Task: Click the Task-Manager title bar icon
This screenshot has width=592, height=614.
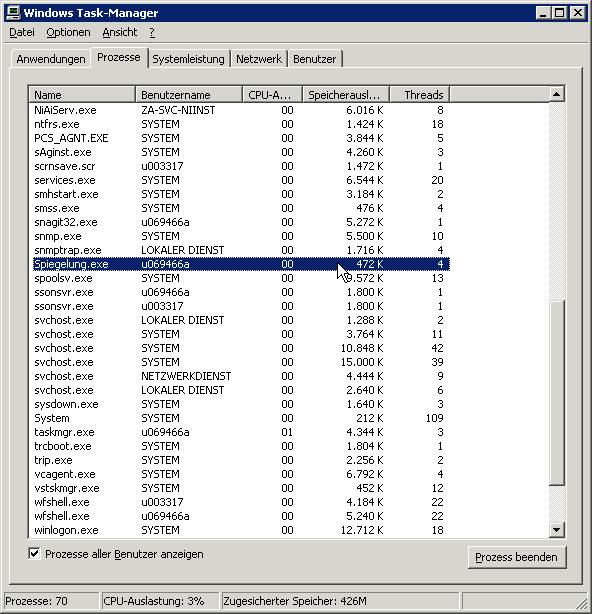Action: coord(13,13)
